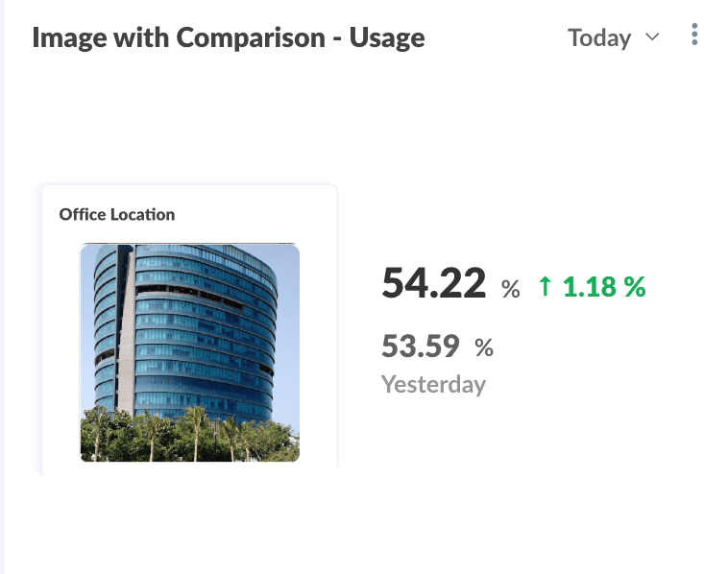Select the previous value 53.59
The width and height of the screenshot is (728, 574).
(x=421, y=347)
